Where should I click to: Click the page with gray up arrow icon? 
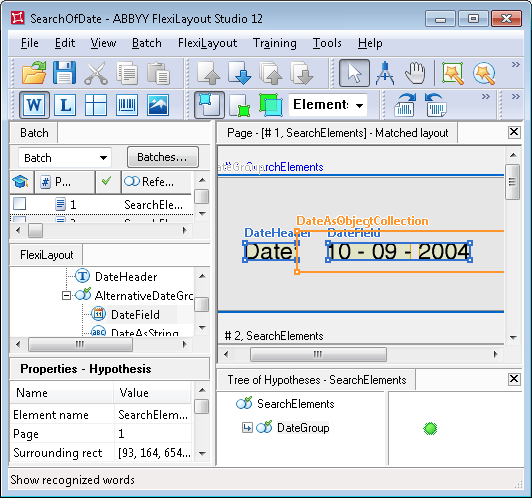[208, 73]
